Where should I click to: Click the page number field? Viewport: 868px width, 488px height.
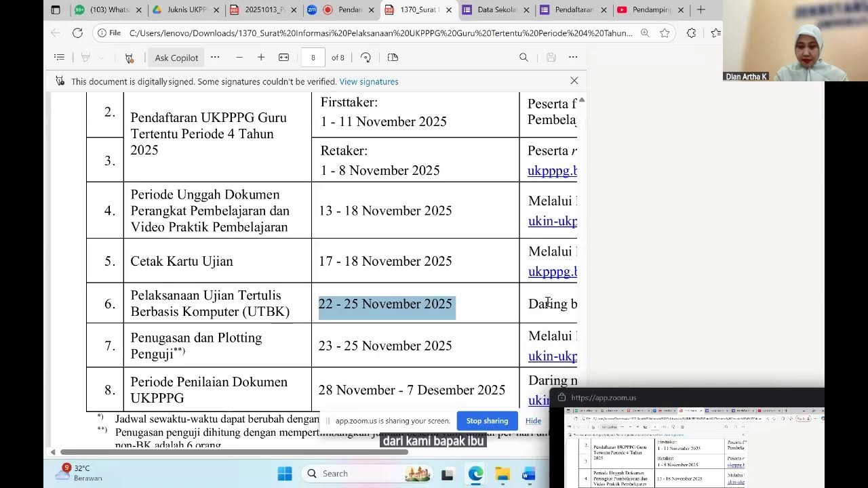(313, 58)
